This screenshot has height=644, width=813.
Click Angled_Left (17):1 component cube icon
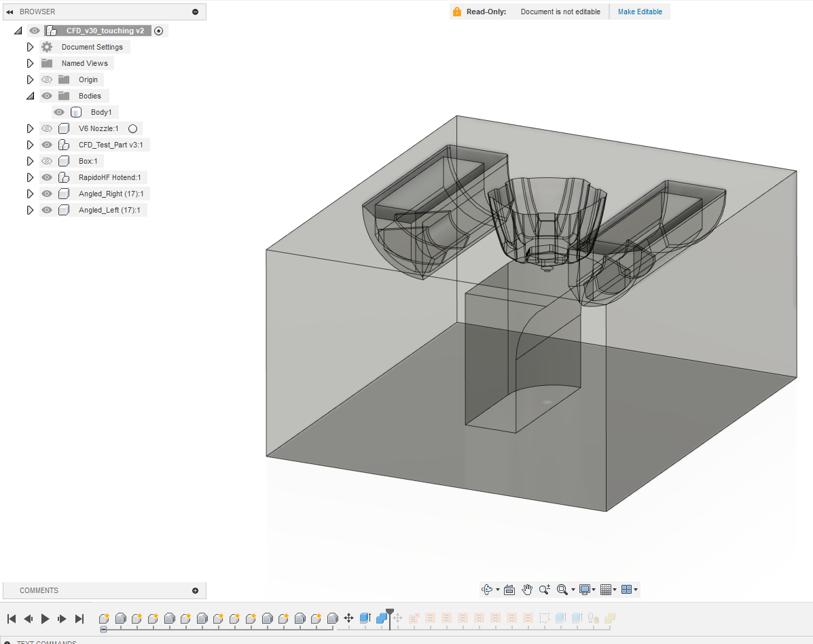(x=64, y=210)
